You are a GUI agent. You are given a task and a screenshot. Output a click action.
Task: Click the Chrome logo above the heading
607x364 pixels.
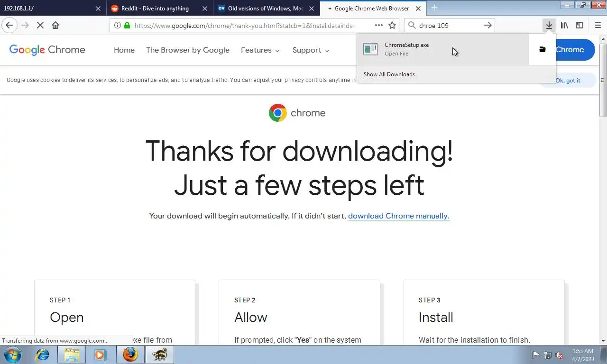point(278,113)
